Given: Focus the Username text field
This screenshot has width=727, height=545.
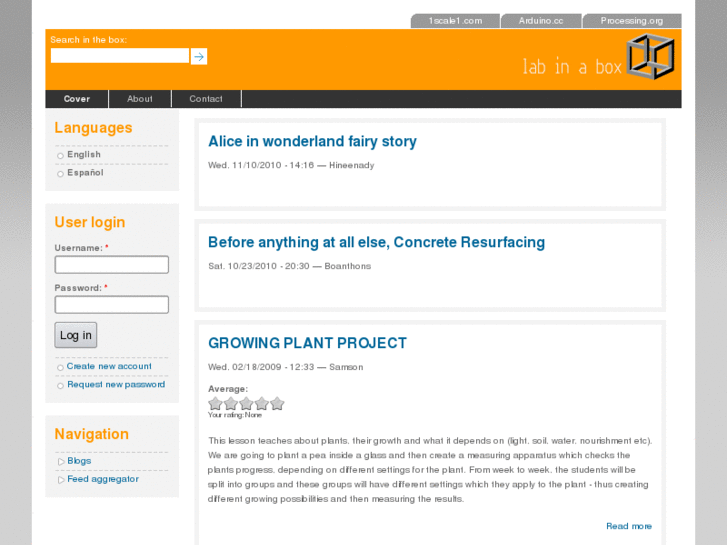Looking at the screenshot, I should pyautogui.click(x=112, y=265).
